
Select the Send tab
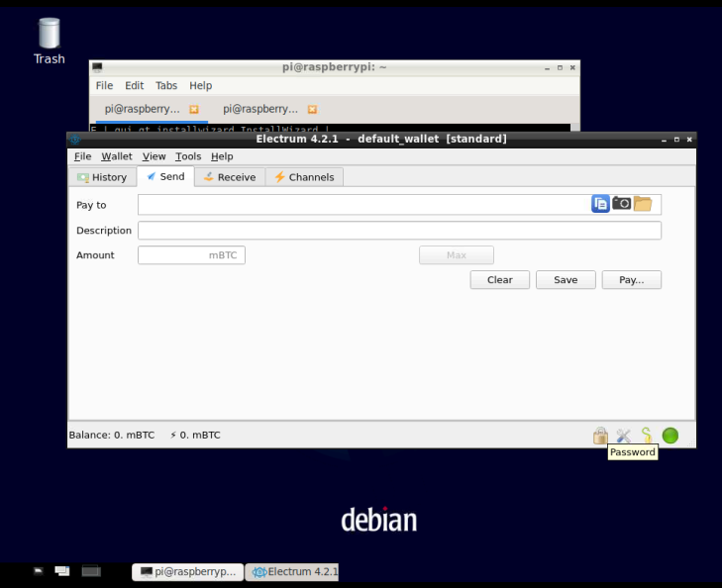pyautogui.click(x=165, y=176)
